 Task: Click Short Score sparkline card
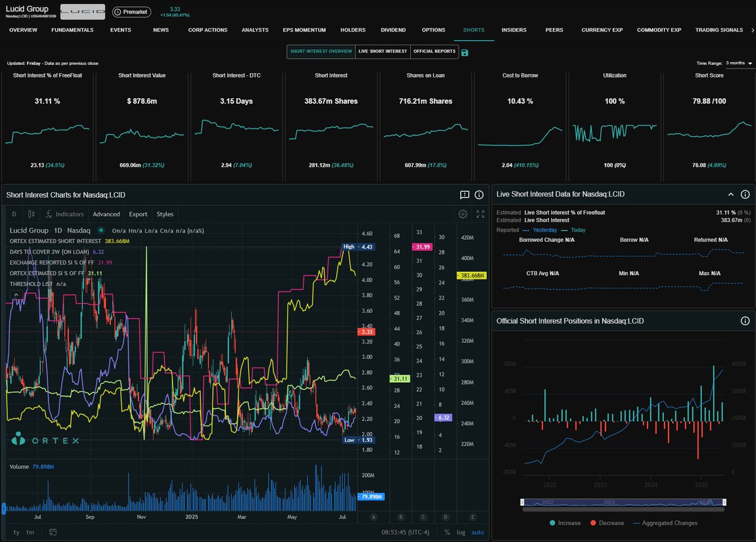pyautogui.click(x=709, y=126)
